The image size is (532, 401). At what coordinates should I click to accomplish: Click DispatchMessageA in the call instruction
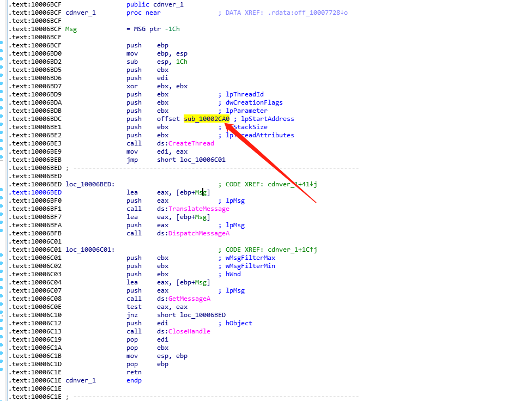click(198, 233)
